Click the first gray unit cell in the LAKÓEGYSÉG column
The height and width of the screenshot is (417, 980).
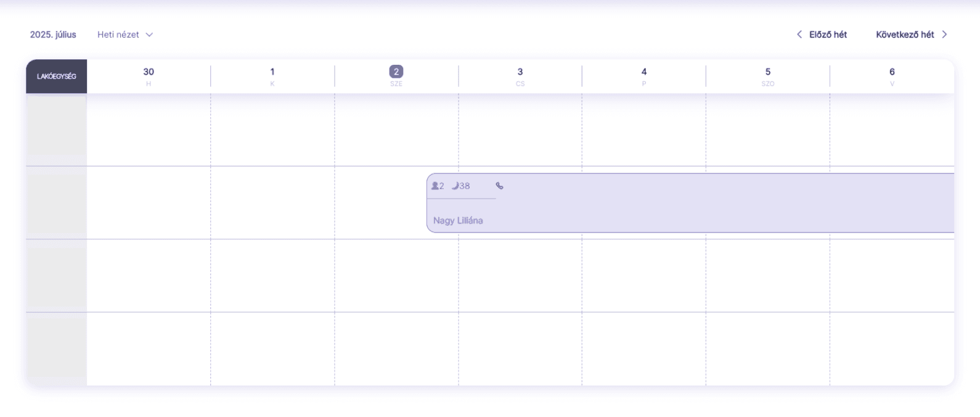click(57, 130)
